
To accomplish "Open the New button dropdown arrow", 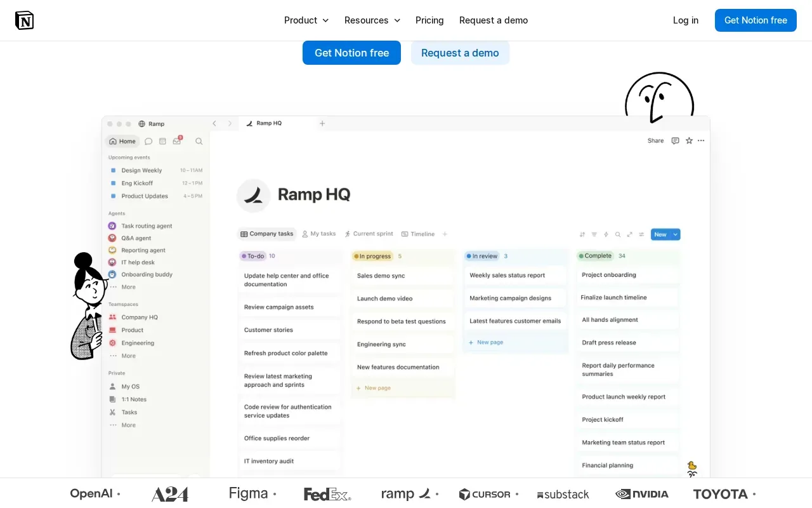I will [676, 234].
